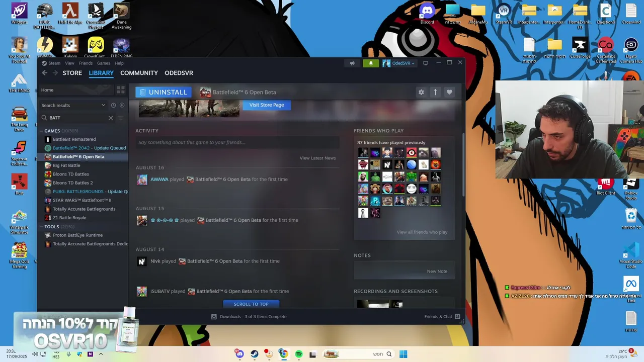Open the Steam logo menu

point(51,63)
